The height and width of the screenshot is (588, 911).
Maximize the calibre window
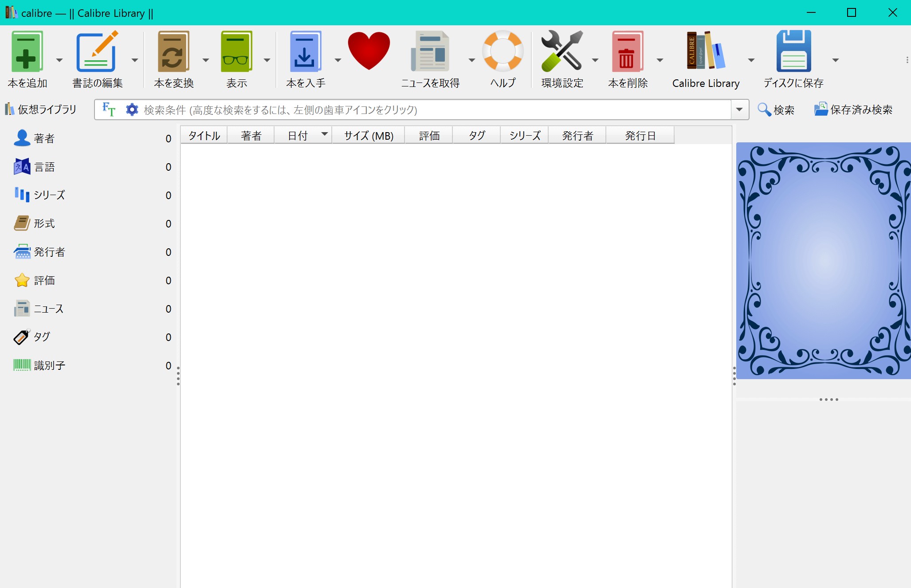coord(852,12)
